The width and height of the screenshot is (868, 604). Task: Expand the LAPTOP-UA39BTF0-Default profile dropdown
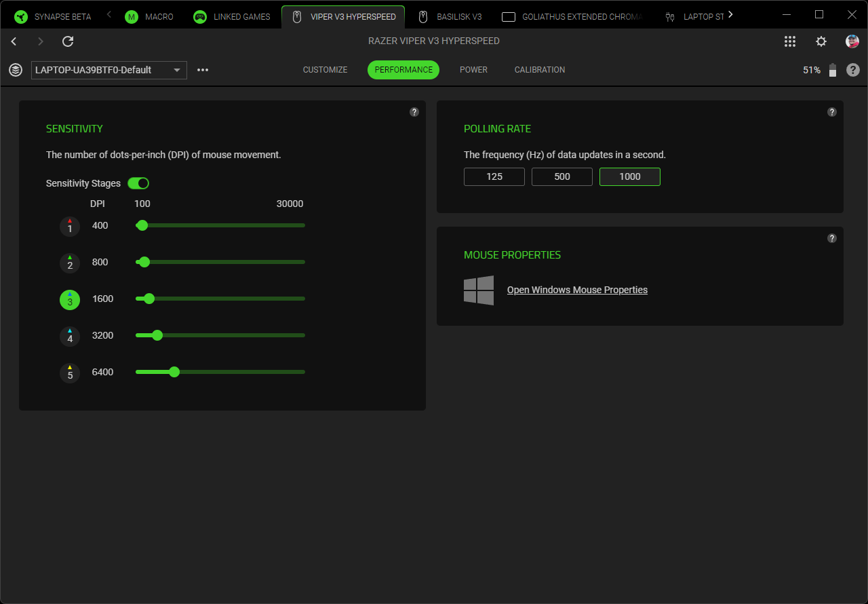pos(109,70)
